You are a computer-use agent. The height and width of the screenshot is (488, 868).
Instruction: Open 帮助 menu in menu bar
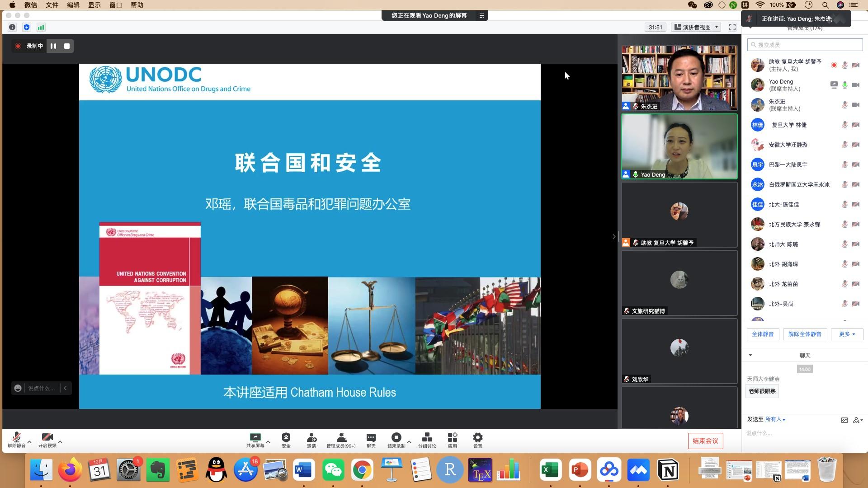[x=137, y=5]
